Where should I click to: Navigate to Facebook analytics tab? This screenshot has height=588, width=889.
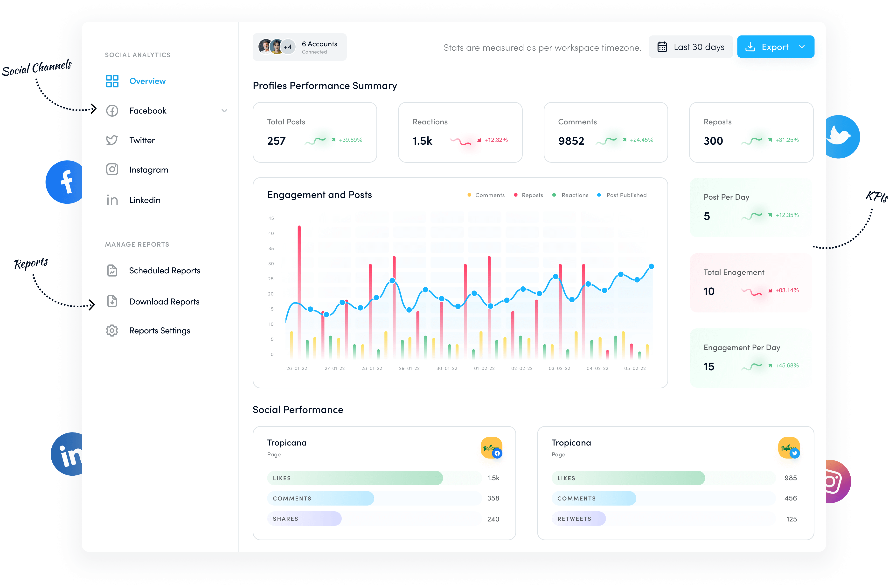(x=147, y=110)
